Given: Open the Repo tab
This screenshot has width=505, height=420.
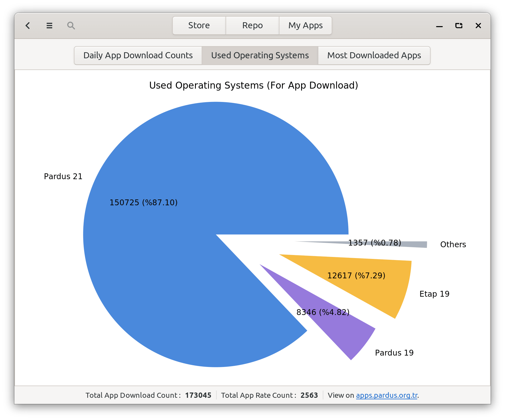Looking at the screenshot, I should click(252, 26).
